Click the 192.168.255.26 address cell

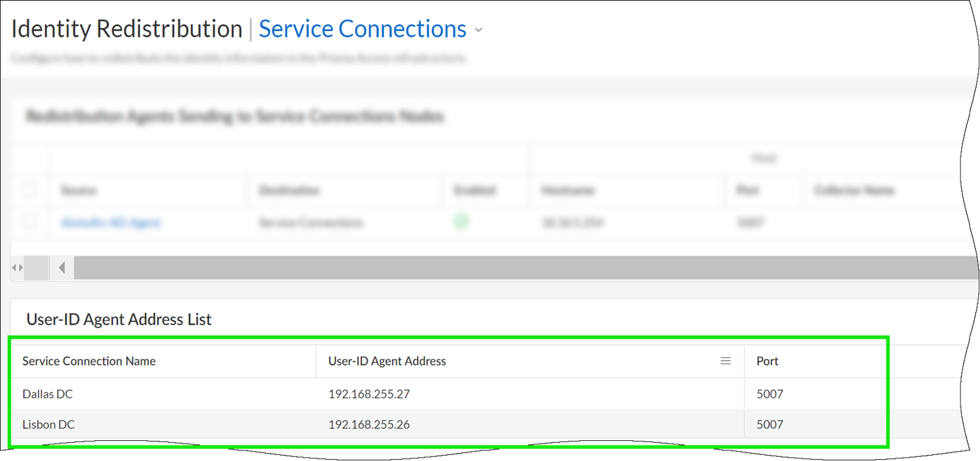pos(369,425)
